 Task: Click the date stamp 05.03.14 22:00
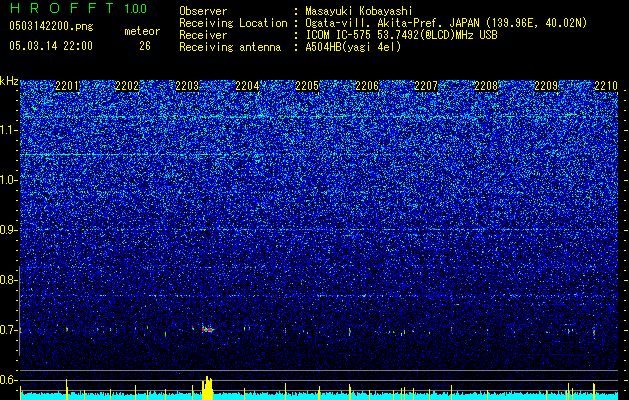pyautogui.click(x=51, y=46)
